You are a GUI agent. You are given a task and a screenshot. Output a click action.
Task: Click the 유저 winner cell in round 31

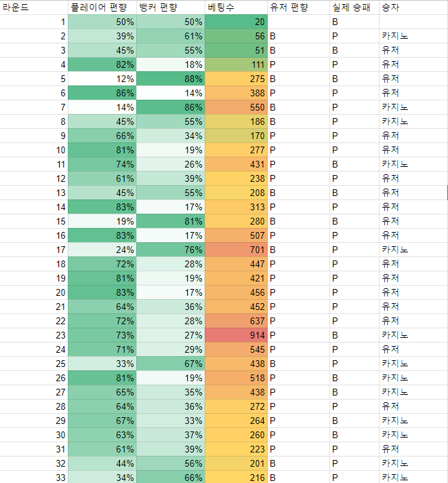click(x=413, y=449)
